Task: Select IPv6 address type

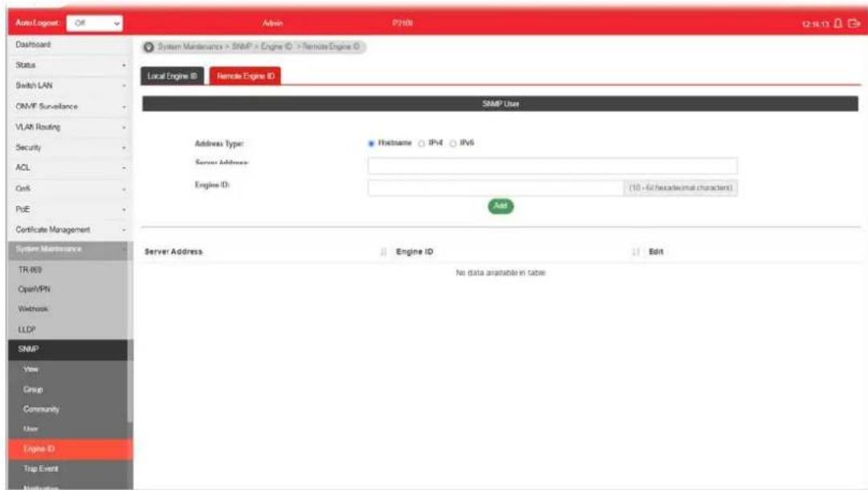Action: [x=453, y=144]
